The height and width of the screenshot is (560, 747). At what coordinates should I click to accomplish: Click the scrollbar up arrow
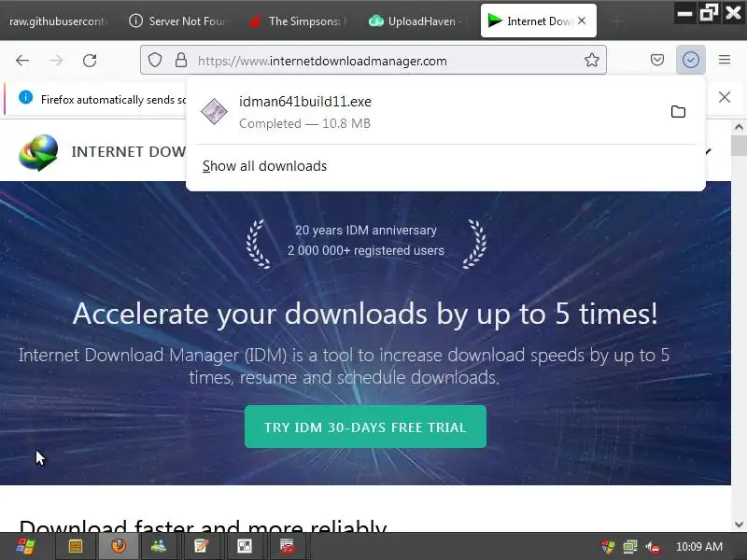[739, 127]
